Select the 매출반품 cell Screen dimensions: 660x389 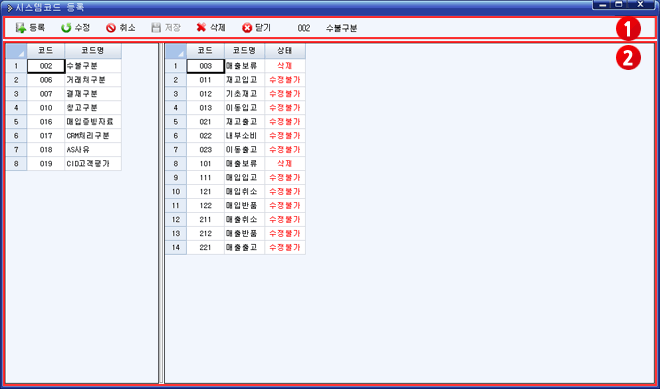pos(245,233)
